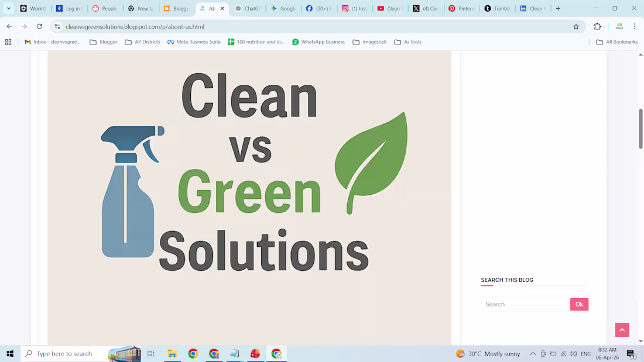Open the Blogger bookmarks folder
The image size is (644, 362).
coord(104,42)
